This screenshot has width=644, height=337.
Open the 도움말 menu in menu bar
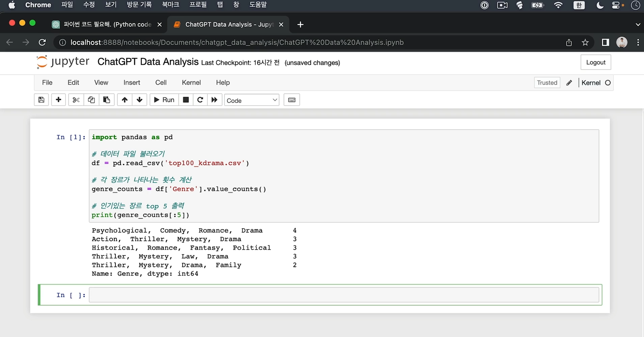[x=258, y=5]
